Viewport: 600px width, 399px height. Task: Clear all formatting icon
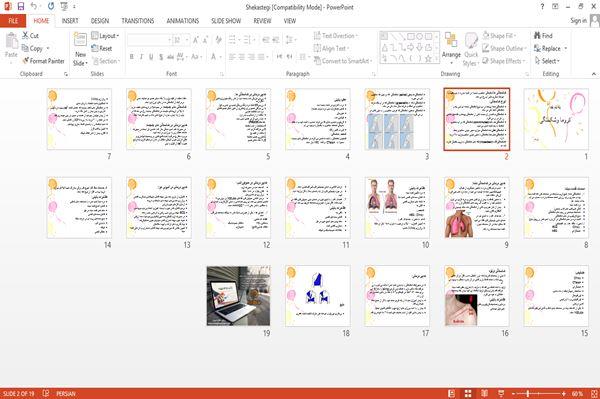point(219,40)
